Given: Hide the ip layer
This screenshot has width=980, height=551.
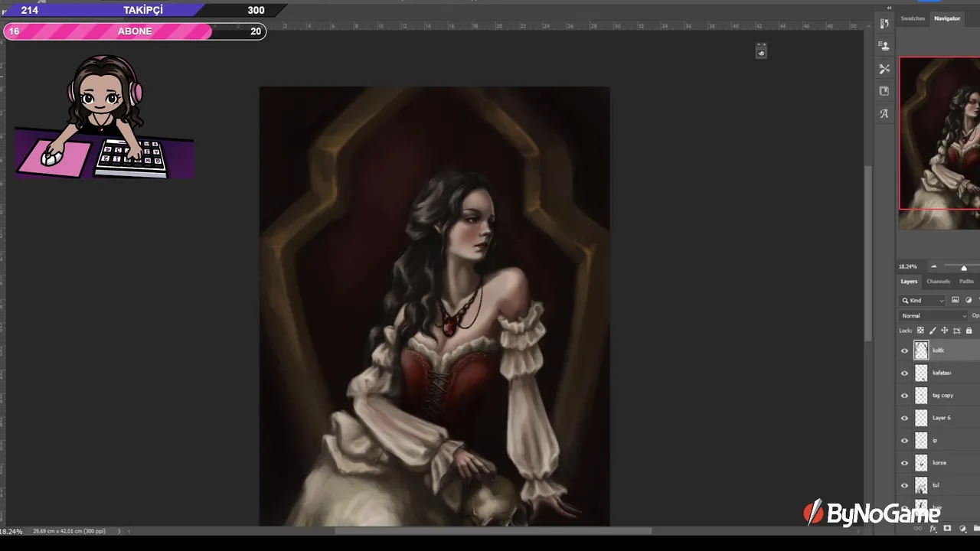Looking at the screenshot, I should (x=904, y=441).
